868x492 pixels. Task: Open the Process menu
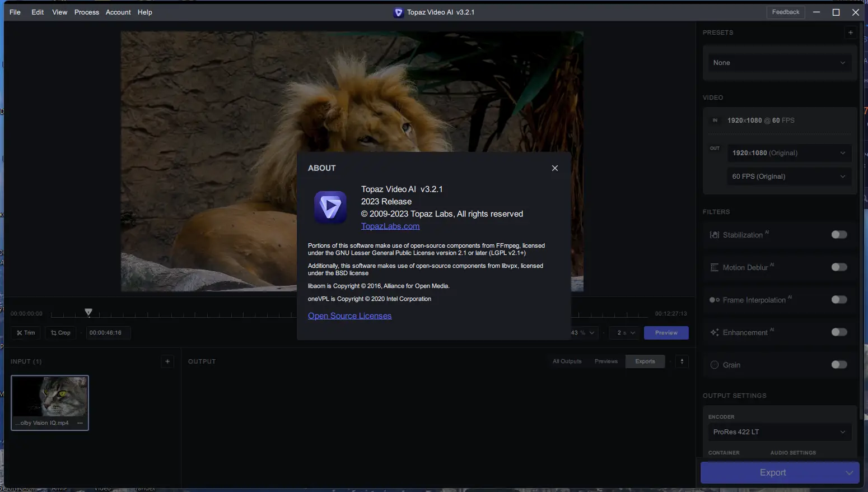[x=87, y=12]
